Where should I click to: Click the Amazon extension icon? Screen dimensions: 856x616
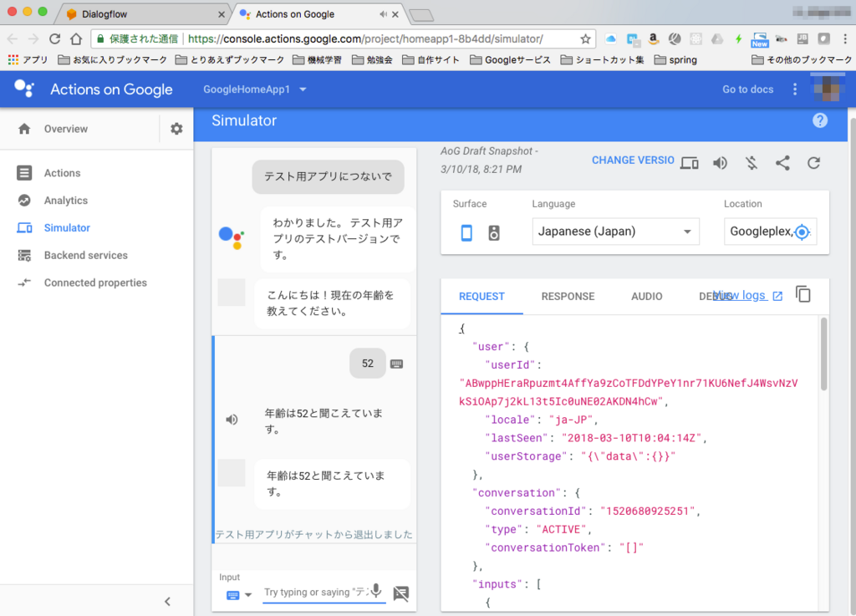[653, 38]
